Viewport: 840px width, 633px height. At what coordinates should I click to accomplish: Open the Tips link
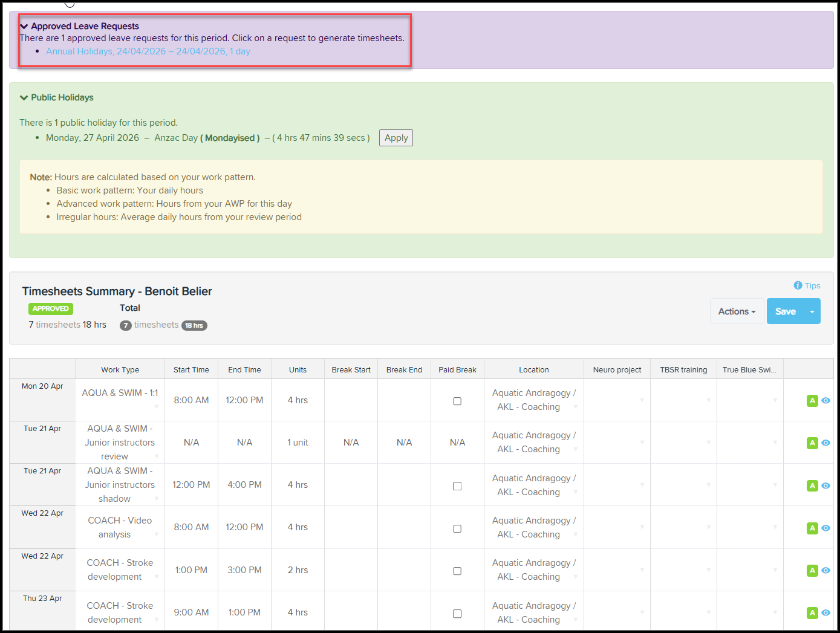(x=812, y=285)
